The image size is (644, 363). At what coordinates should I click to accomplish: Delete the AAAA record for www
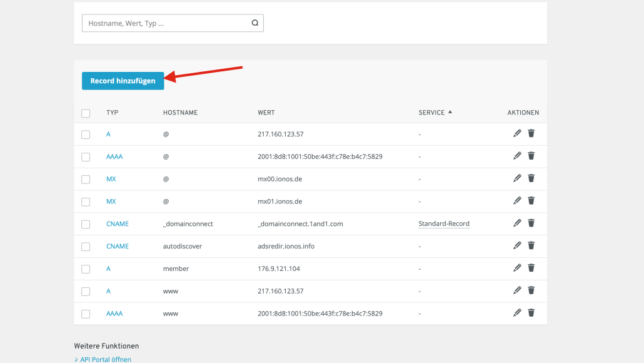(x=531, y=312)
